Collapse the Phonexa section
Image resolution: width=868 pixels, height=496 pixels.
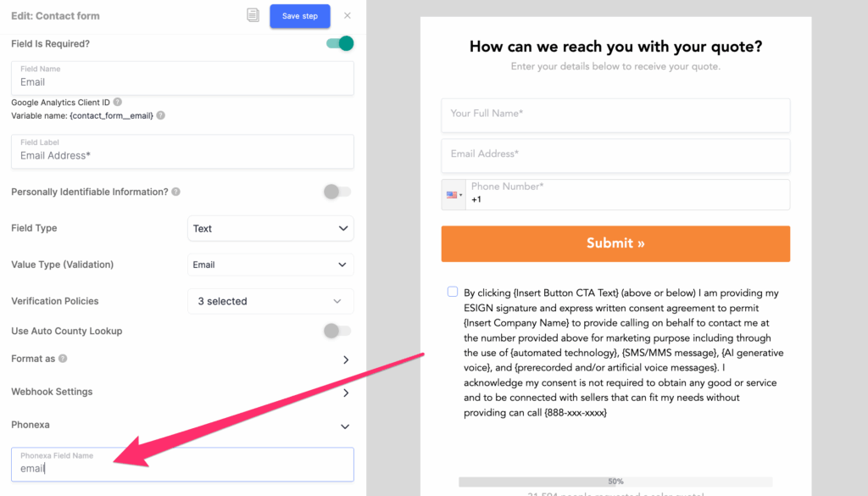click(x=344, y=425)
